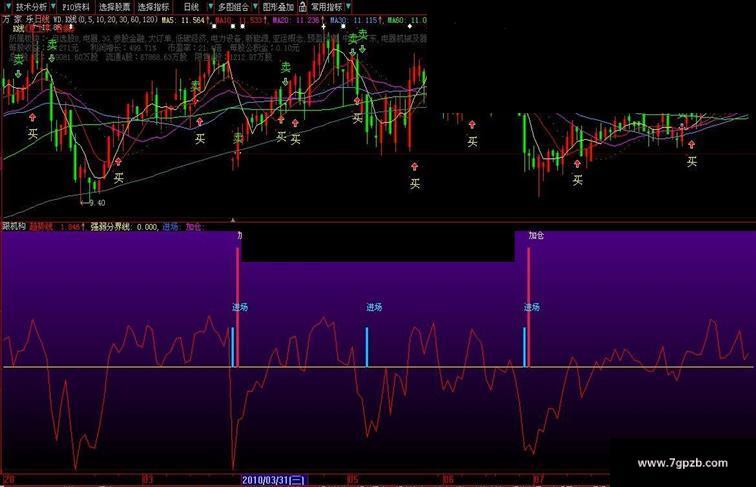Viewport: 756px width, 487px height.
Task: Click the MA5: 11.564 value label
Action: click(x=184, y=20)
